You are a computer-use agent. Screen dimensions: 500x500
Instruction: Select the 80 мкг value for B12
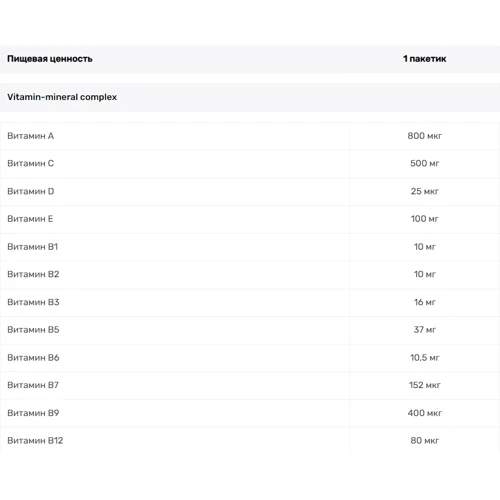[424, 441]
